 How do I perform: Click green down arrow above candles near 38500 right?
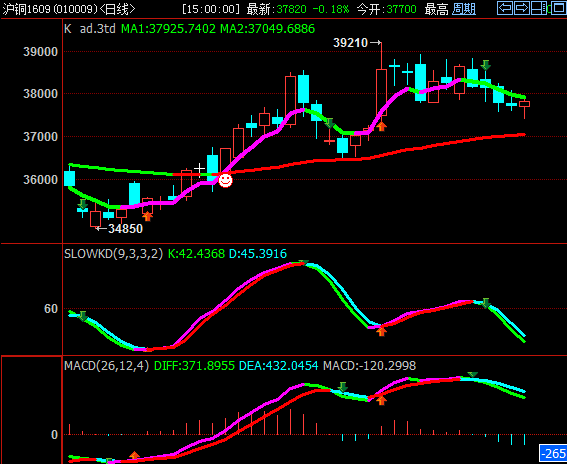tap(486, 65)
